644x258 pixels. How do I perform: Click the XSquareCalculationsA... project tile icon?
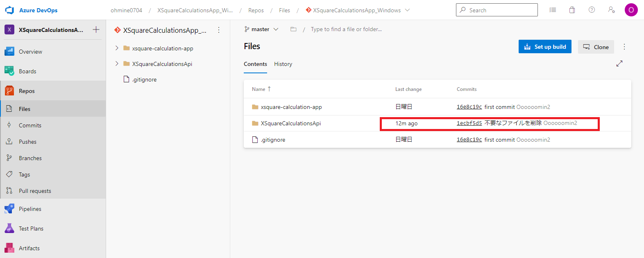point(9,29)
